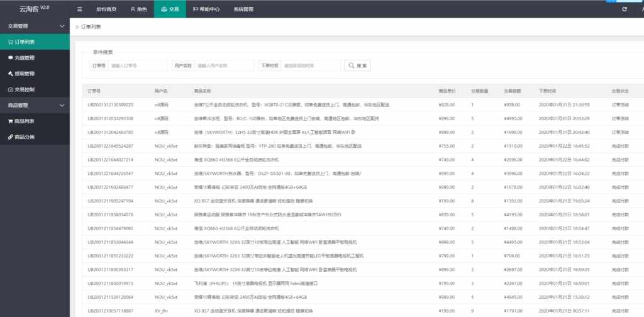The image size is (644, 317).
Task: Click the 商品名称 column header
Action: [203, 91]
